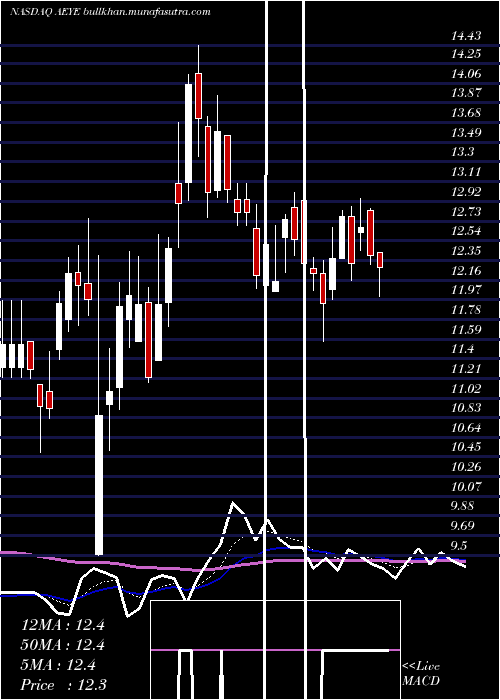Click the NASDAQ AEYE bullkhan.munafasutra.com title

pos(110,12)
